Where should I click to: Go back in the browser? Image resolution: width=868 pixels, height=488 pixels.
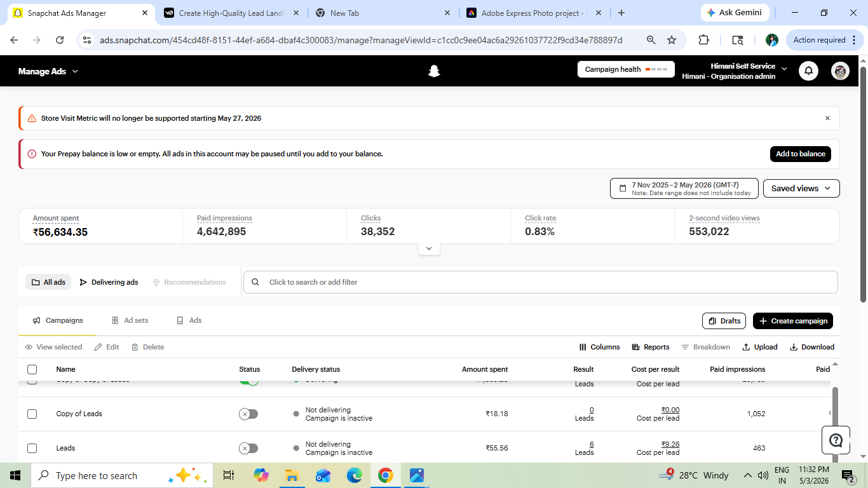pyautogui.click(x=14, y=40)
